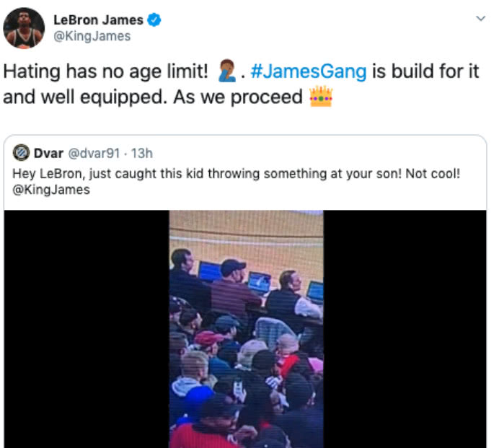The height and width of the screenshot is (448, 499).
Task: Open @KingJames mention in quoted tweet
Action: tap(51, 190)
